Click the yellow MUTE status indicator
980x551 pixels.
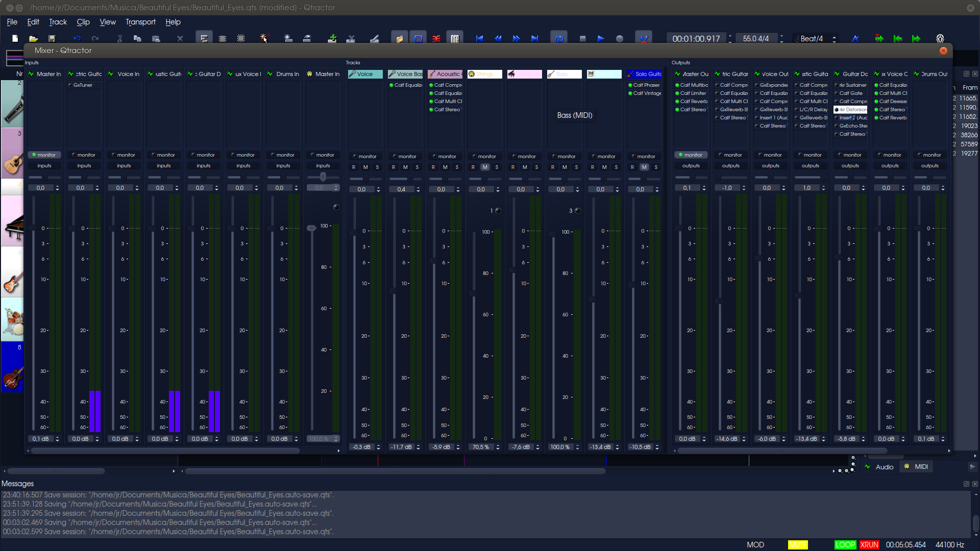798,545
